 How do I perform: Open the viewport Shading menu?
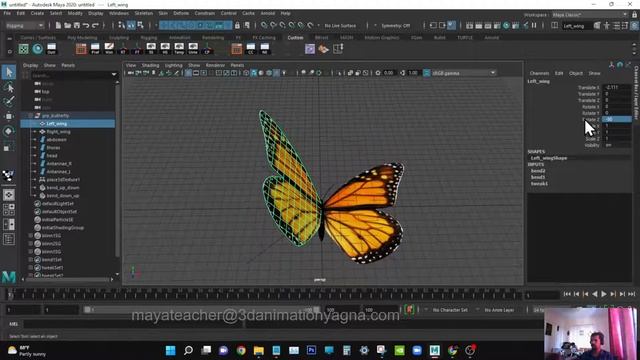(150, 65)
